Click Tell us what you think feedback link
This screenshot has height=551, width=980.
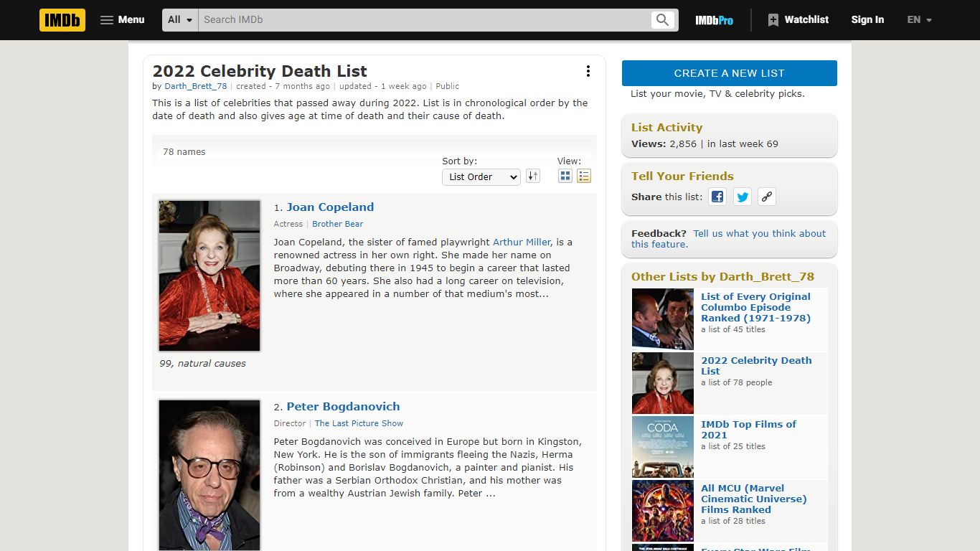(728, 239)
